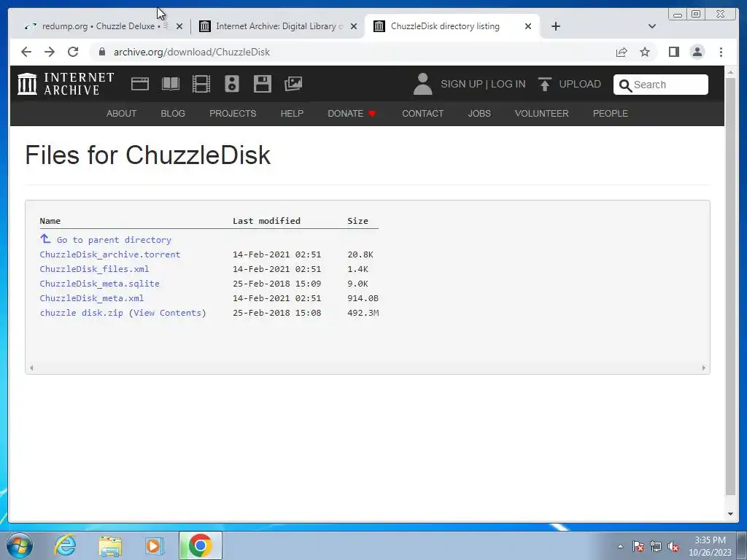Click the magnifier icon in Search box
The height and width of the screenshot is (560, 747).
pos(625,85)
